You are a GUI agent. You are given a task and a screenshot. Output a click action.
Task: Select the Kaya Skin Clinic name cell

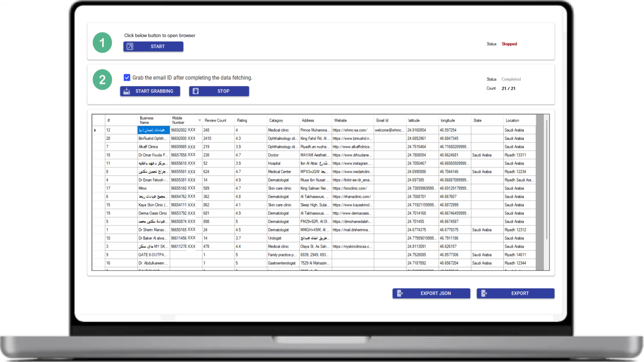point(153,205)
